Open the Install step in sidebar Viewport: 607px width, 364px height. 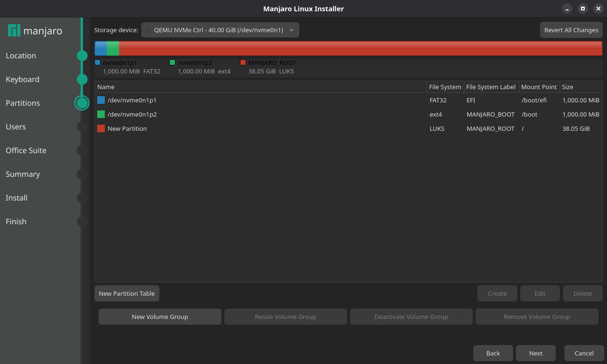[17, 198]
